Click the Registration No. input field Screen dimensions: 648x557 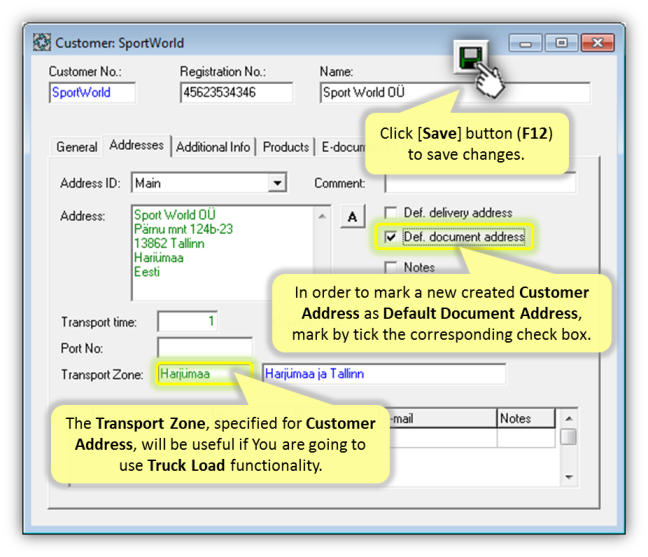click(x=236, y=93)
